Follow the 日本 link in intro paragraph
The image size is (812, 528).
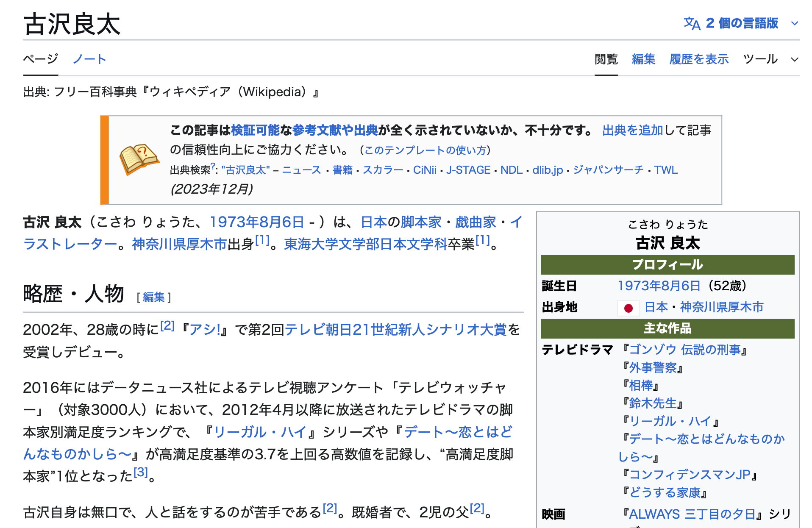click(x=374, y=222)
